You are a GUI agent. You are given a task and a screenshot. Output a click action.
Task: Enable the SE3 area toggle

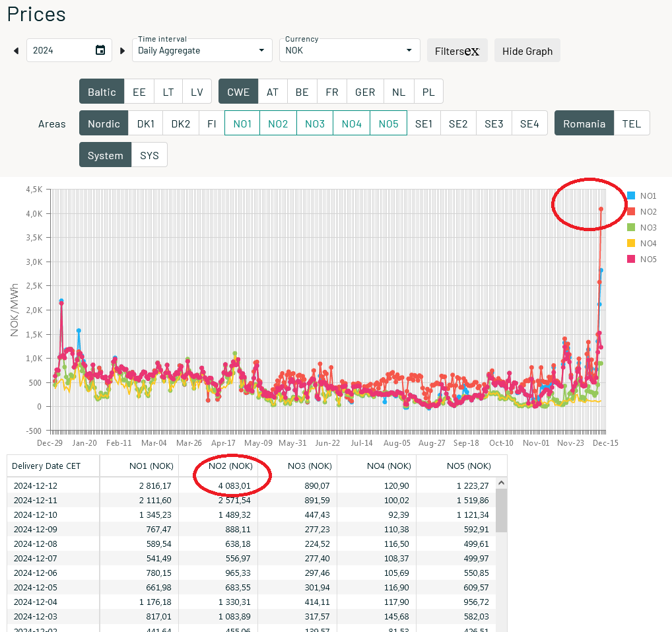click(x=494, y=123)
